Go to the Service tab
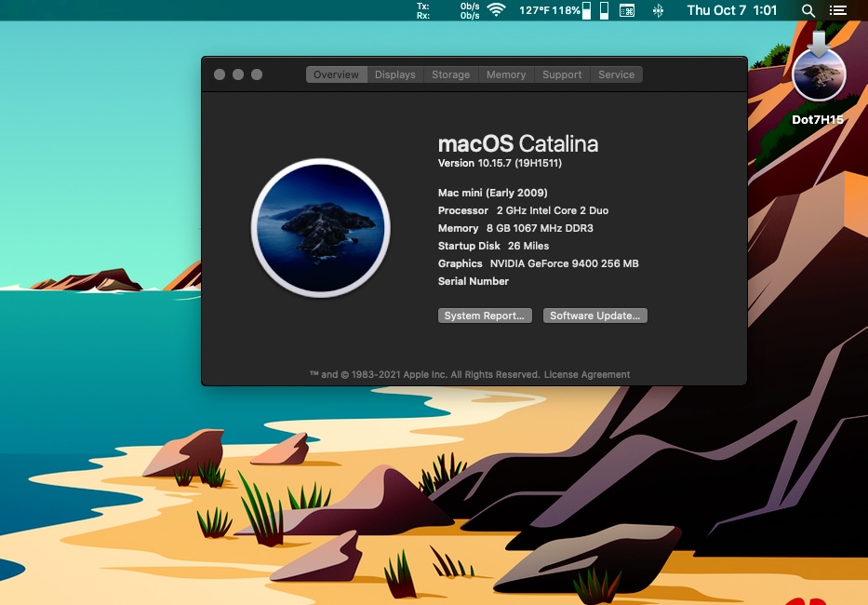Image resolution: width=868 pixels, height=605 pixels. pos(616,74)
